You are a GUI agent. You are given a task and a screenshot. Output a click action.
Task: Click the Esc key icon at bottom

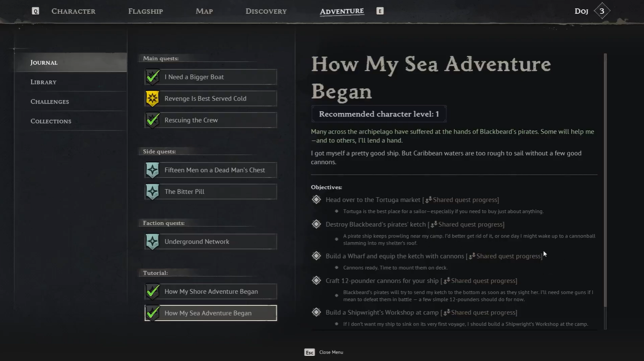pyautogui.click(x=310, y=352)
